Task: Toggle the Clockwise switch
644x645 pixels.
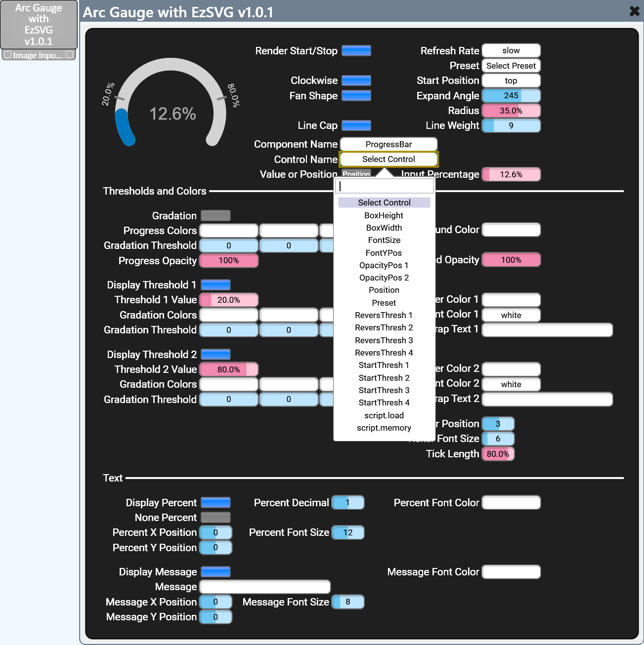Action: 356,81
